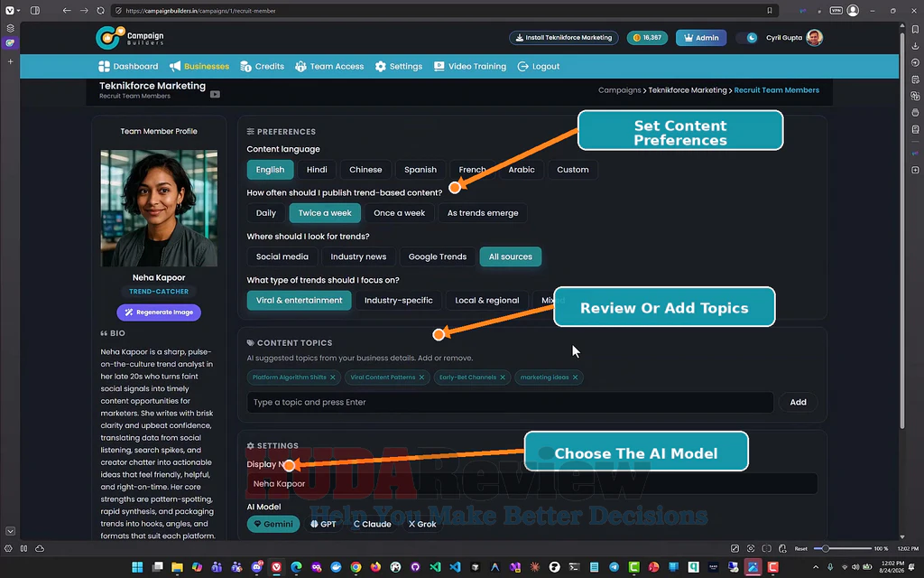
Task: Choose Google Trends as source
Action: [438, 257]
